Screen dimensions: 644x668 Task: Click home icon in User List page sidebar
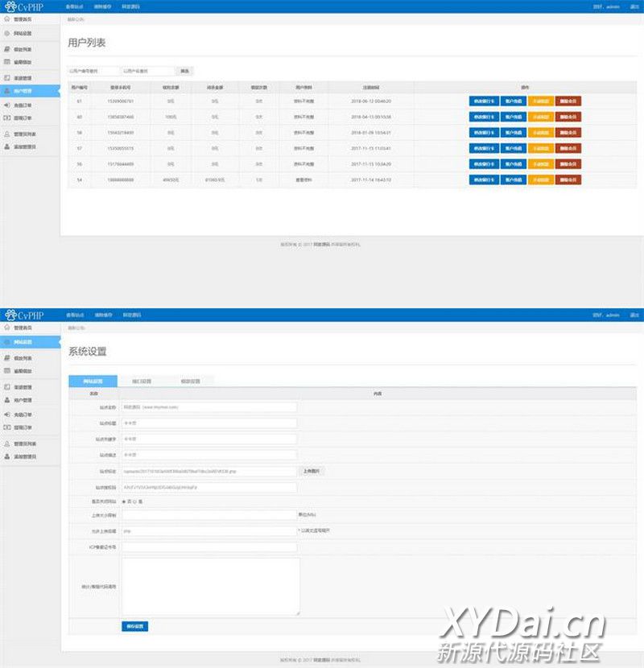pos(7,18)
